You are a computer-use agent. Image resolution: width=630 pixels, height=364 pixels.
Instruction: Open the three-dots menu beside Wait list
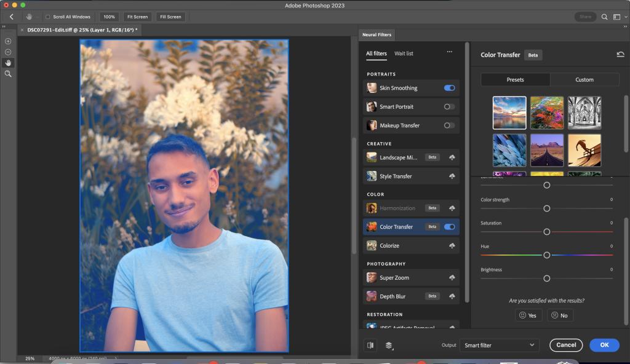(450, 52)
